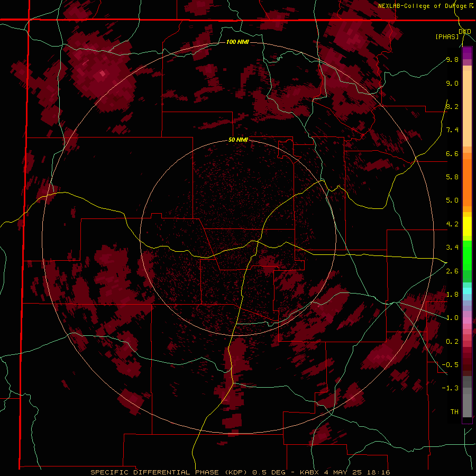Click the [PHAS] legend heading
Image resolution: width=476 pixels, height=476 pixels.
tap(447, 36)
